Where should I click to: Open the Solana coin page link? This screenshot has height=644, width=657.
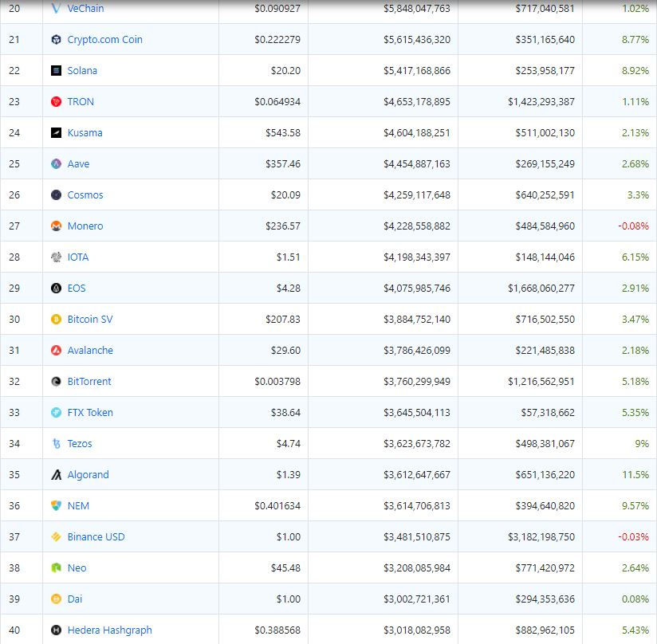[x=82, y=70]
